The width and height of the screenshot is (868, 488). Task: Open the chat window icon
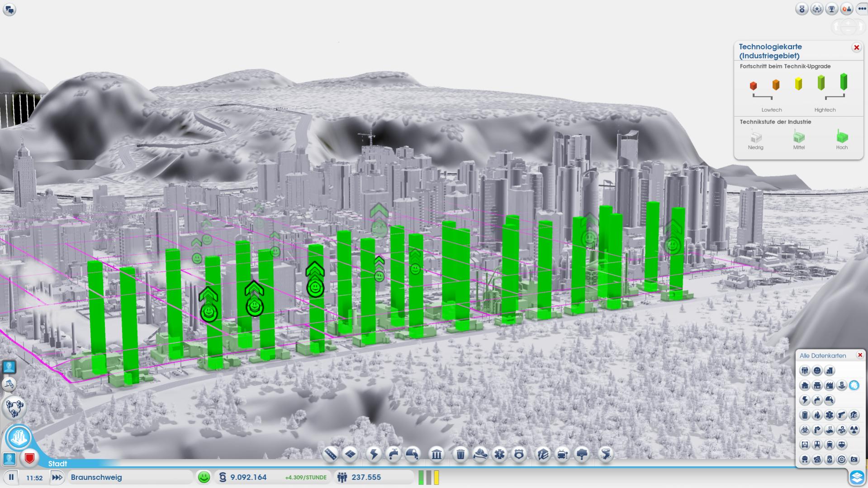[9, 9]
